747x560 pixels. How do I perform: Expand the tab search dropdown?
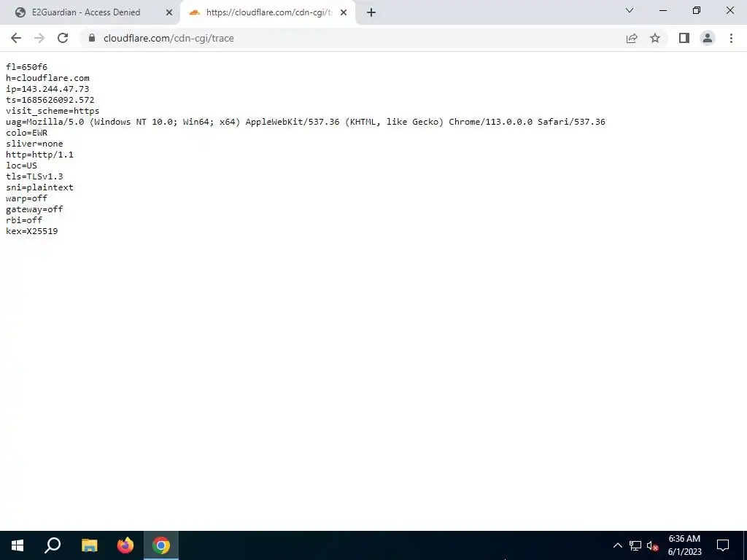[630, 10]
